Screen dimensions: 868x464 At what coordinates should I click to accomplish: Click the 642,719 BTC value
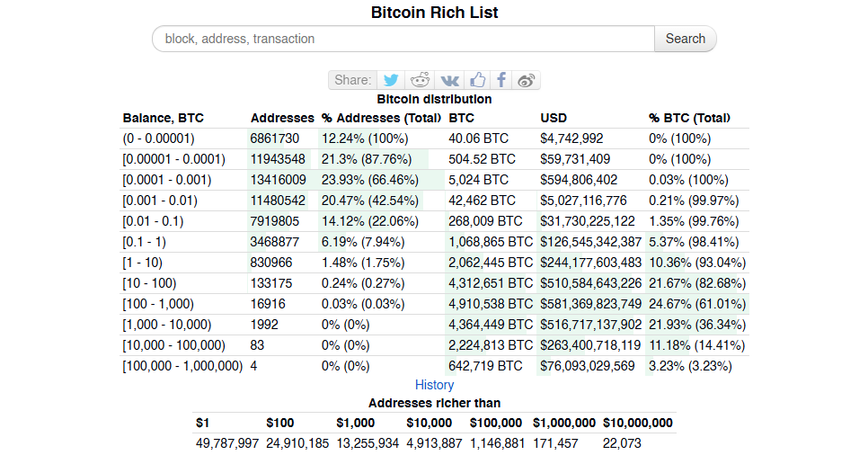pyautogui.click(x=485, y=366)
